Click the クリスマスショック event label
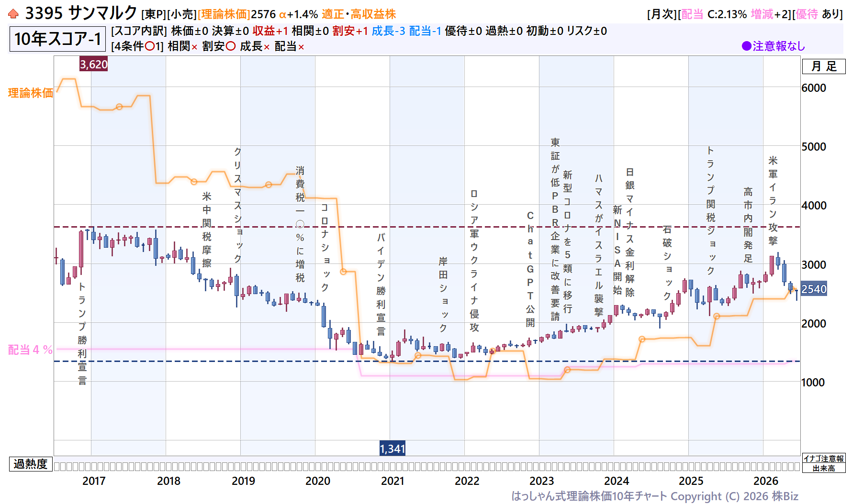Screen dimensions: 852x504 click(x=237, y=205)
